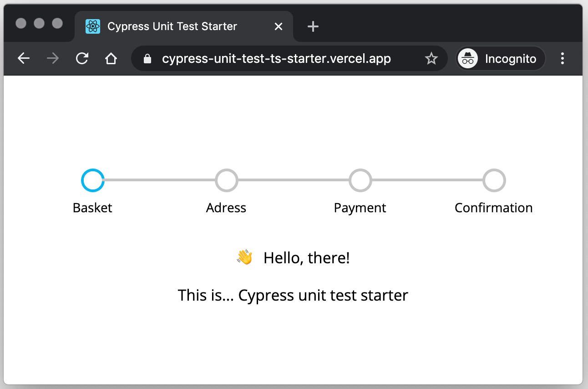
Task: Open a new tab with the plus button
Action: coord(313,27)
